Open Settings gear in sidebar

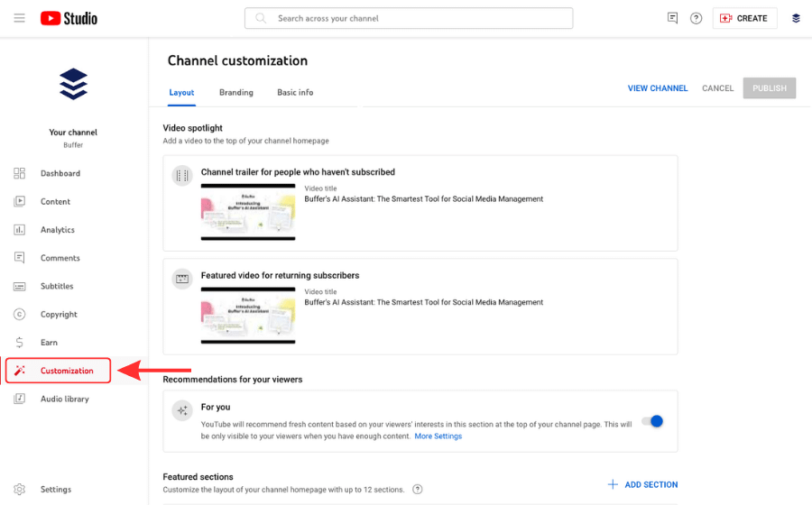[55, 490]
